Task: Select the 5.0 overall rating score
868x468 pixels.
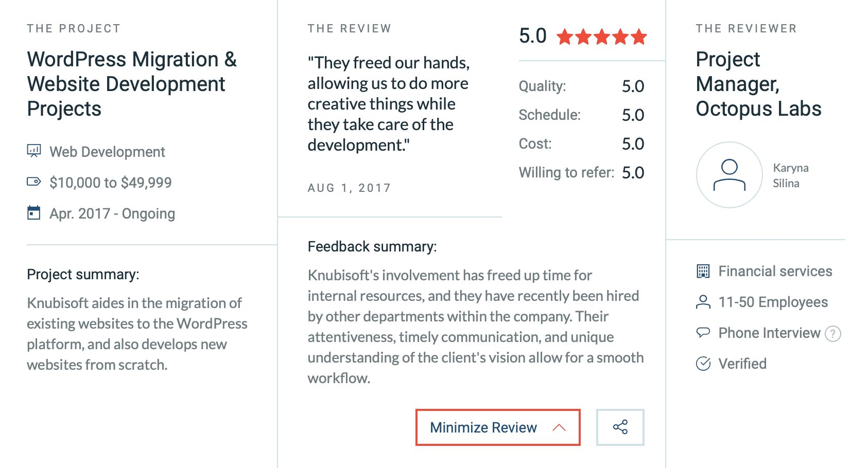Action: (x=533, y=36)
